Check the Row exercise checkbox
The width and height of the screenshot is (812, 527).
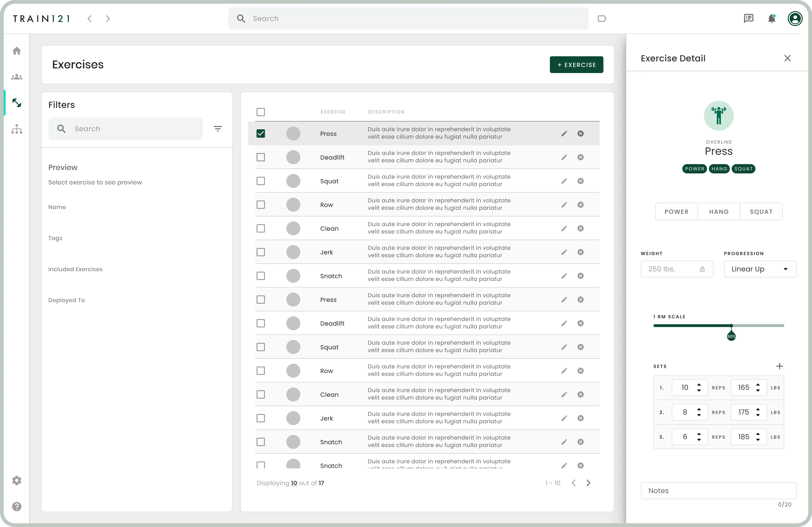[261, 205]
